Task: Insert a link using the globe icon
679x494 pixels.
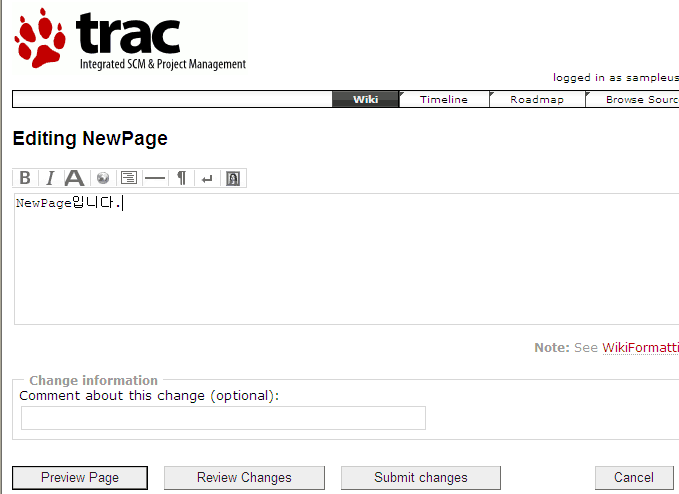Action: tap(102, 178)
